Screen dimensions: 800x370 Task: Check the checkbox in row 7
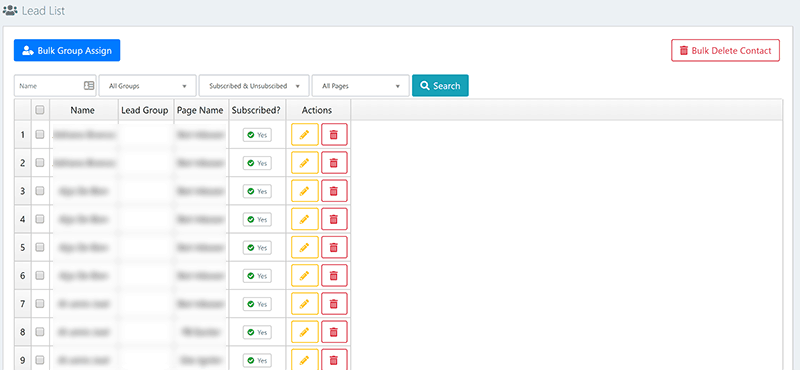pyautogui.click(x=40, y=304)
